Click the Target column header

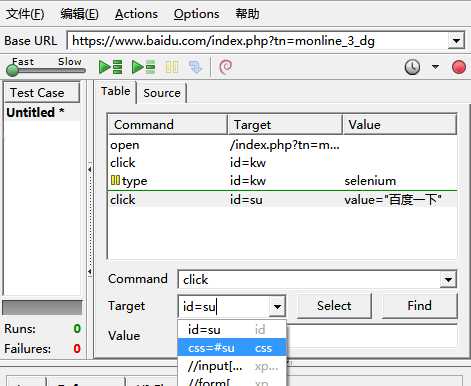(x=285, y=125)
